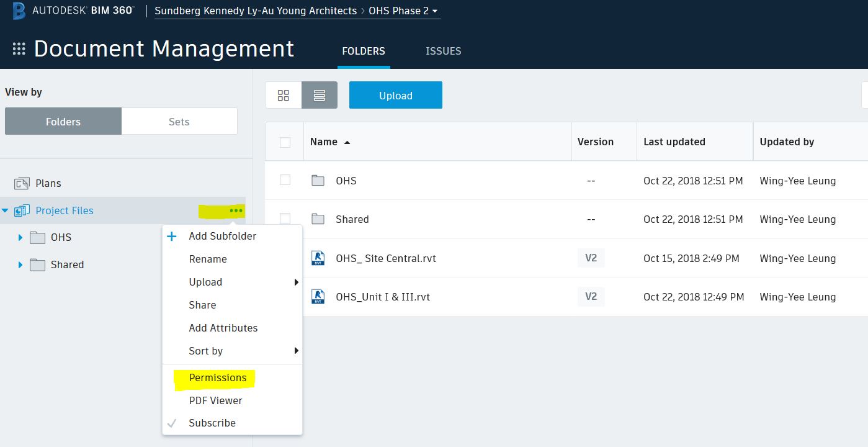Screen dimensions: 868x447
Task: Collapse the Project Files tree node
Action: [6, 211]
